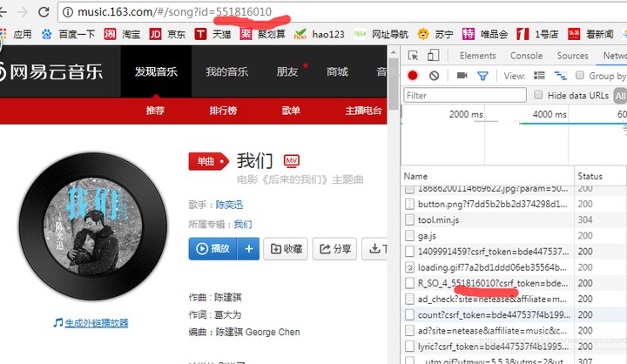Open the 歌单 sub-navigation item
This screenshot has height=364, width=627.
click(291, 111)
